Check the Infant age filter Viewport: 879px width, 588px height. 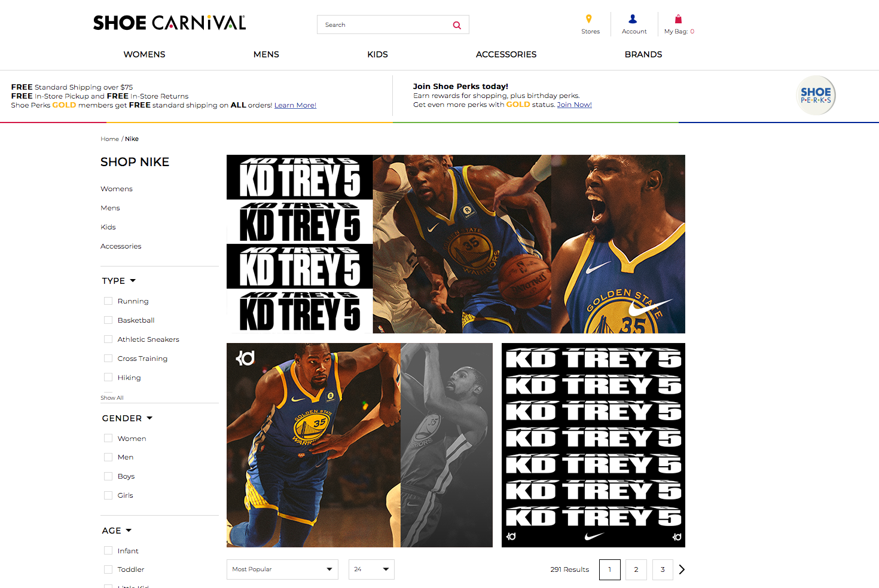[108, 550]
